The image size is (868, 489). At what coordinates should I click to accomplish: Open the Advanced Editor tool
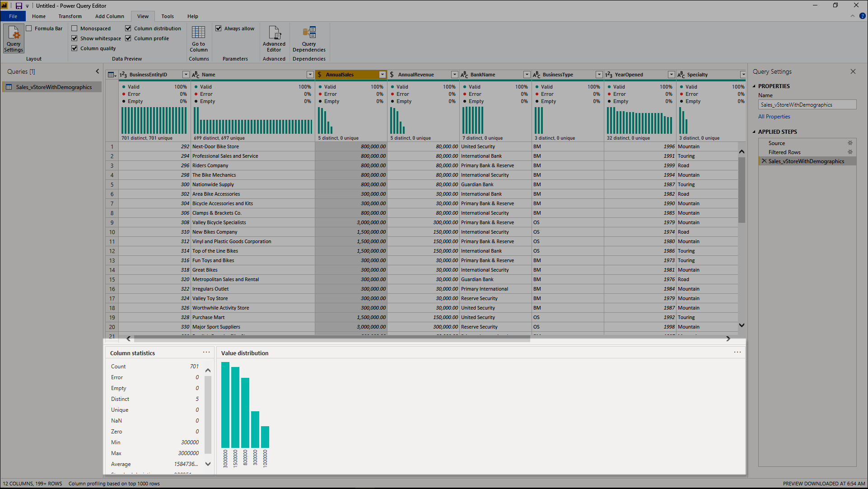pyautogui.click(x=273, y=39)
